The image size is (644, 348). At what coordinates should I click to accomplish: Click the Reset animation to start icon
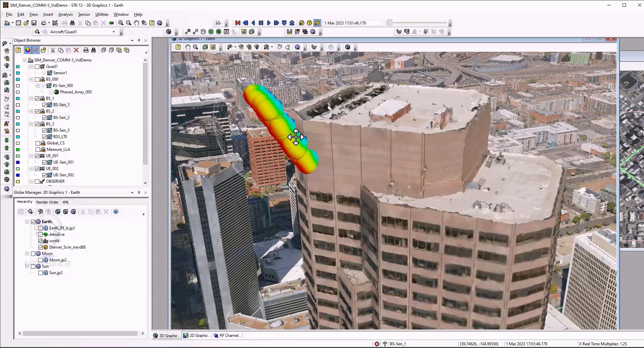point(238,23)
